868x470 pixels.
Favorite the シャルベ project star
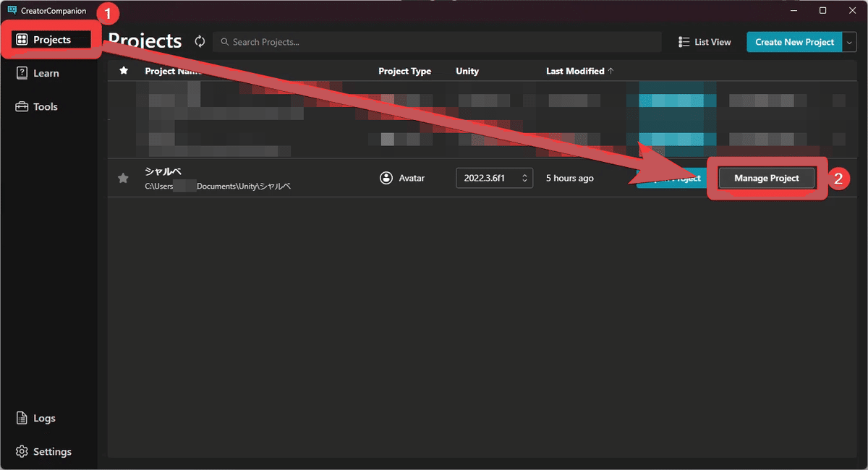(123, 178)
